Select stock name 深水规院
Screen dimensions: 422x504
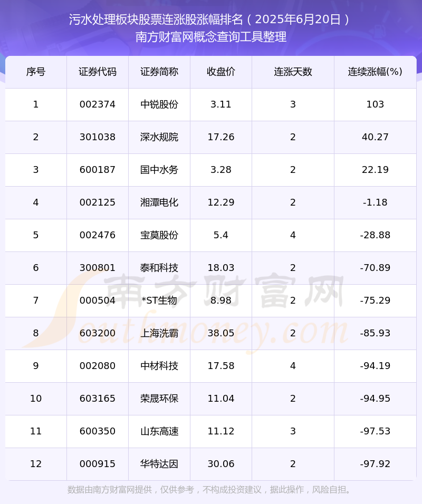(x=159, y=137)
